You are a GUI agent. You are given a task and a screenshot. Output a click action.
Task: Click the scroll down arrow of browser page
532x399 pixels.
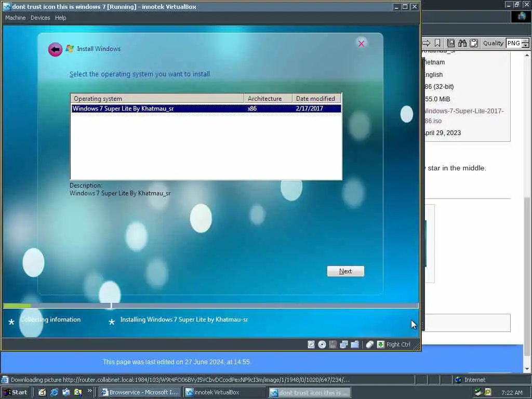[x=527, y=369]
